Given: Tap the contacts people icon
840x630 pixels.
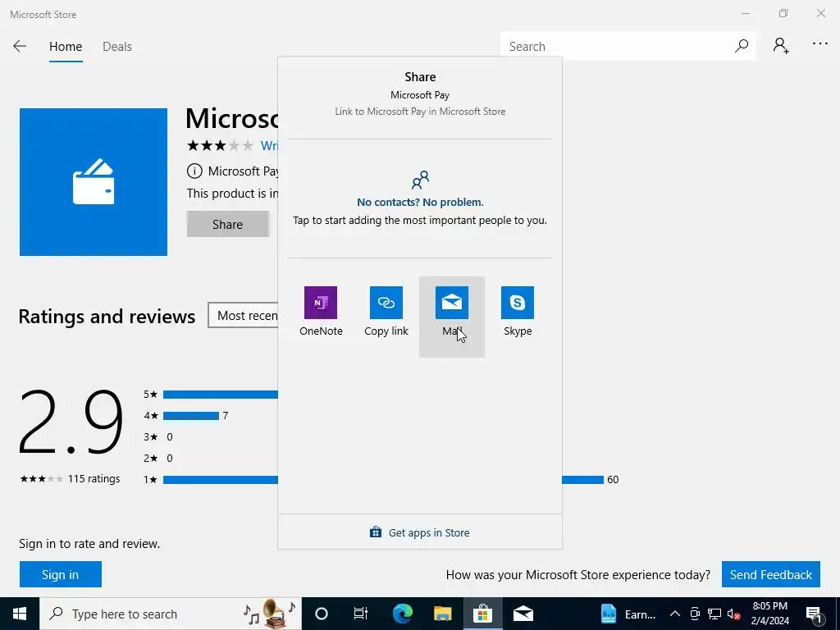Looking at the screenshot, I should (420, 180).
